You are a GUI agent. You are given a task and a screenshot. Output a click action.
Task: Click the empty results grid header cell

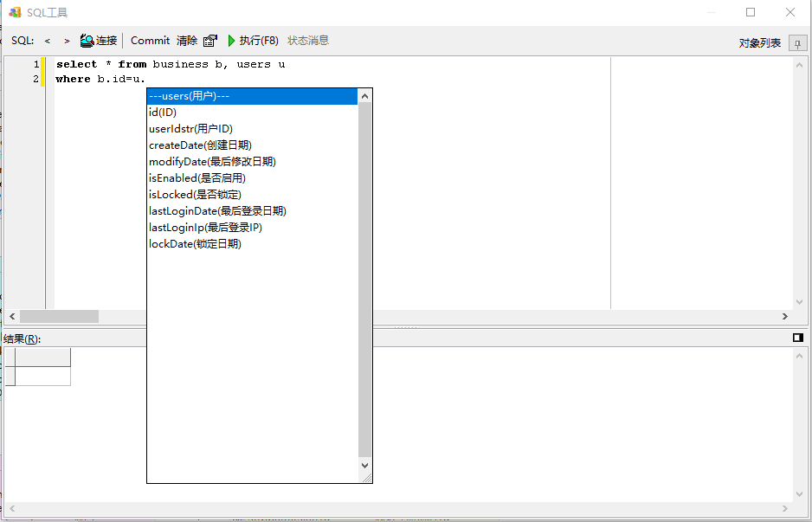[x=42, y=358]
